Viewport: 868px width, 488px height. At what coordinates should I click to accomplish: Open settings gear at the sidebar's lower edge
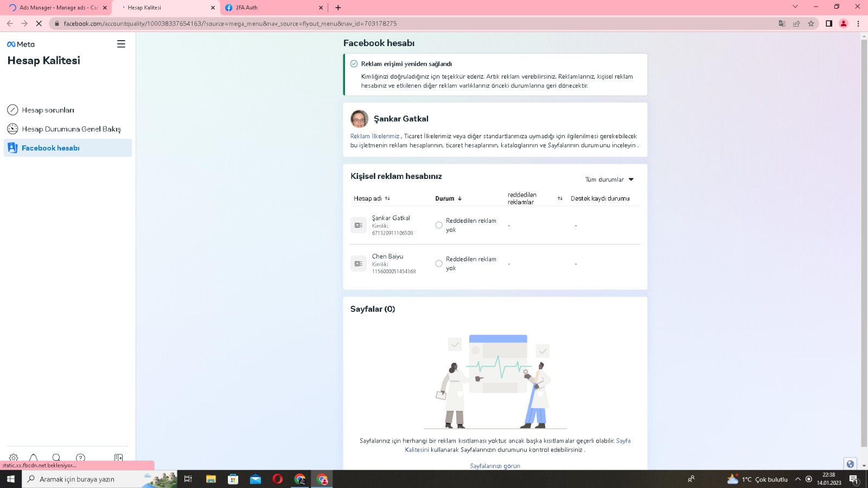point(14,458)
